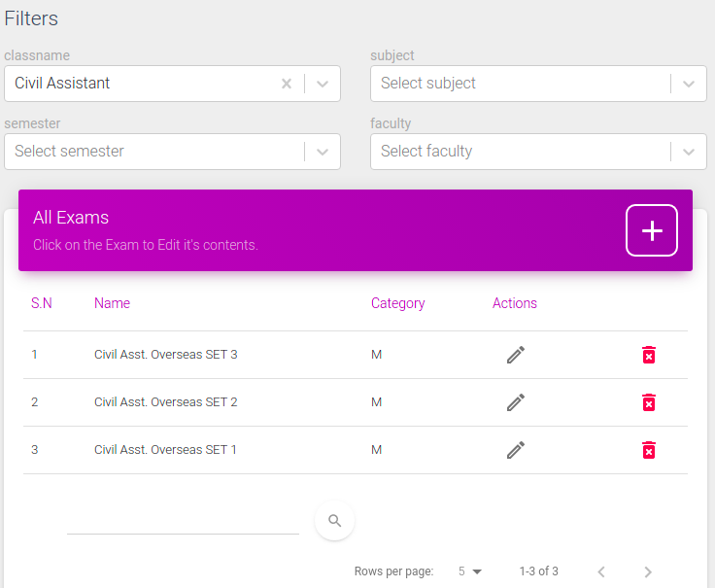Go to previous page of exams
The width and height of the screenshot is (715, 588).
[x=601, y=571]
